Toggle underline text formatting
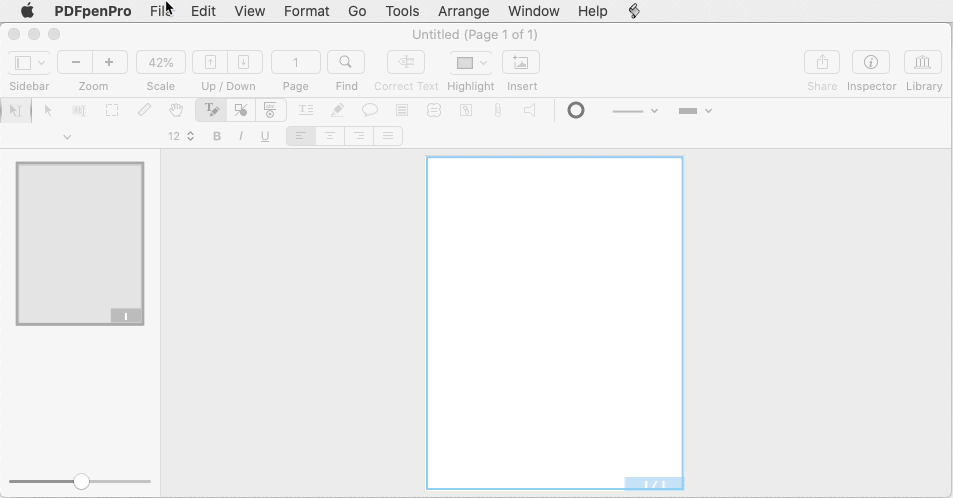953x498 pixels. click(x=265, y=136)
